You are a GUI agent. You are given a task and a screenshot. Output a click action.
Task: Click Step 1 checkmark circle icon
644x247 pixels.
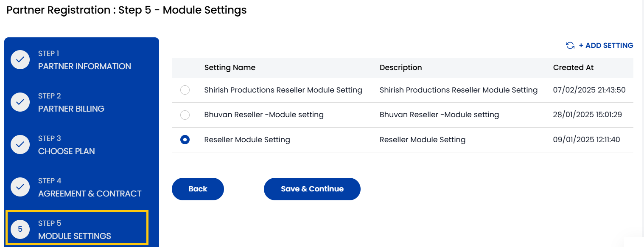tap(20, 60)
